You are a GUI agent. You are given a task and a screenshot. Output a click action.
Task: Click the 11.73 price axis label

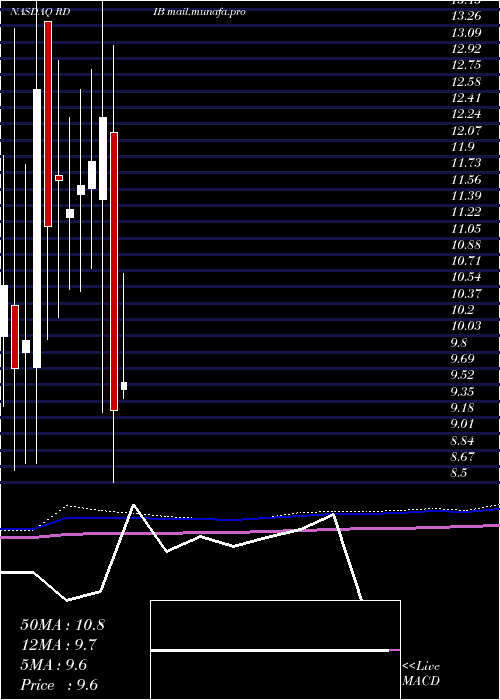[466, 163]
